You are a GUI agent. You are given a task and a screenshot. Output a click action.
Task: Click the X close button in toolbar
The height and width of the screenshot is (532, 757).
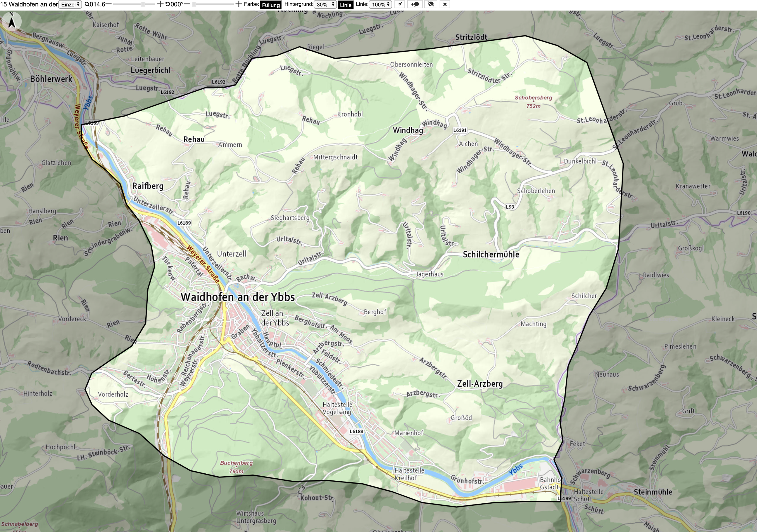tap(445, 4)
